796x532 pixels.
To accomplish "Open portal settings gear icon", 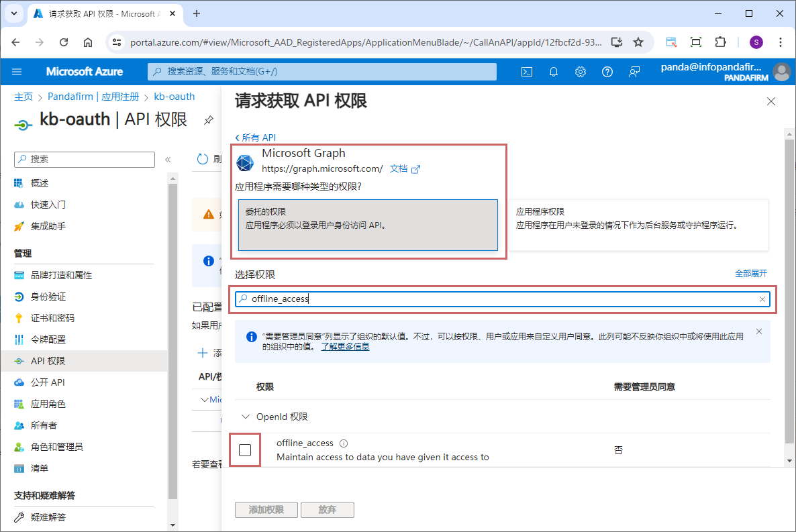I will (581, 72).
